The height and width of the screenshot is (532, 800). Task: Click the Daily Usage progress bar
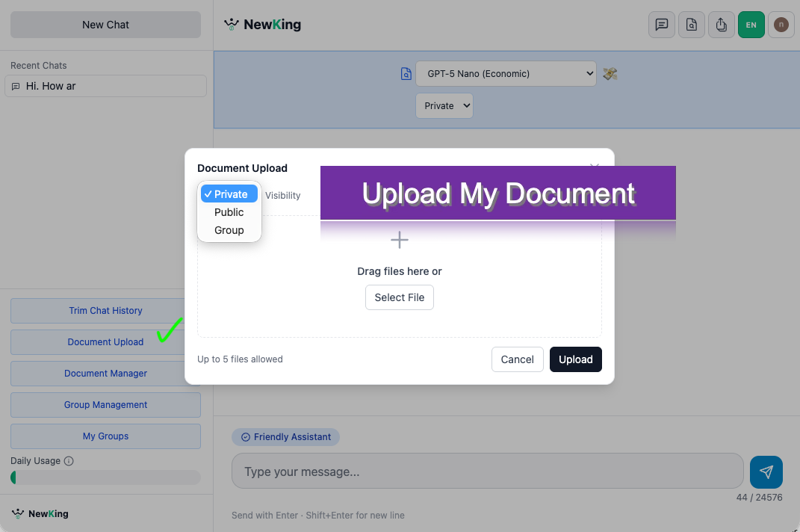pos(105,477)
